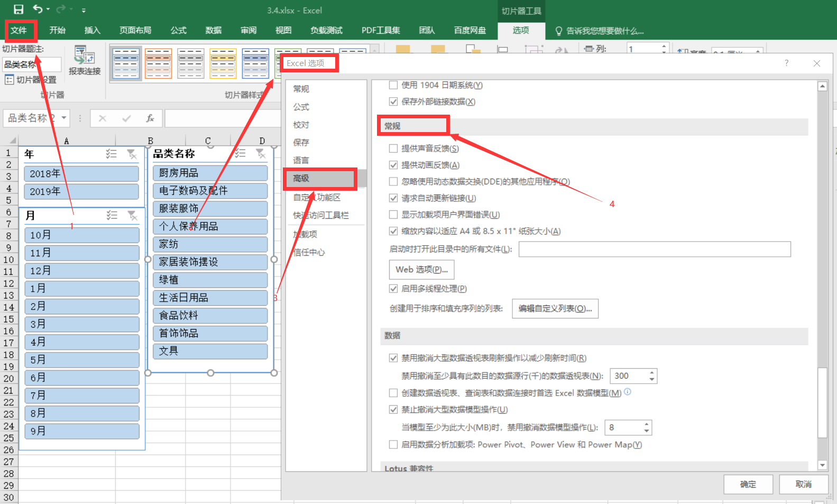Enable 提供声音反馈 checkbox
The height and width of the screenshot is (504, 837).
393,148
